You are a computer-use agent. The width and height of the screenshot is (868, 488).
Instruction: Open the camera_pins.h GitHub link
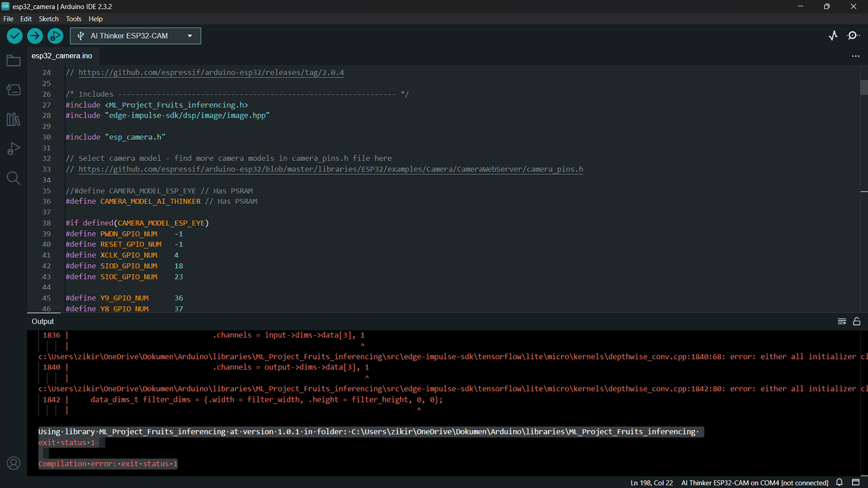pos(330,169)
